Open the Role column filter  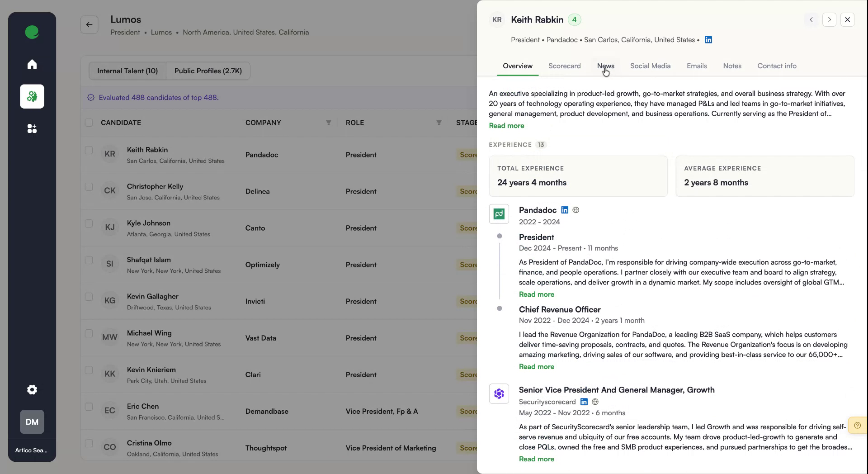coord(438,122)
